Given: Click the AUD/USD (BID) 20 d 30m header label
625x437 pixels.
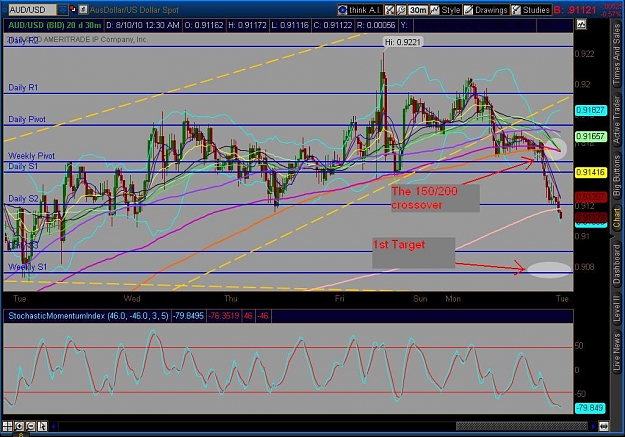Looking at the screenshot, I should tap(54, 25).
